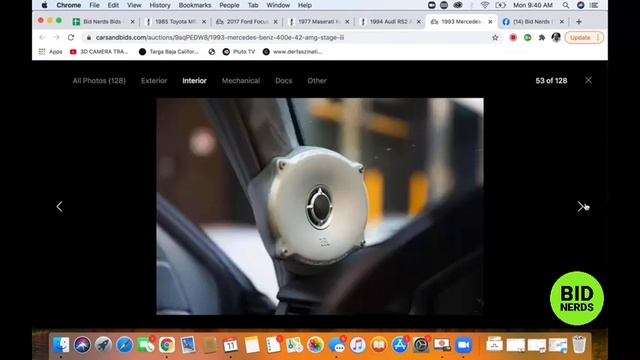640x360 pixels.
Task: Switch to the 2017 Ford Focus tab
Action: click(x=247, y=22)
